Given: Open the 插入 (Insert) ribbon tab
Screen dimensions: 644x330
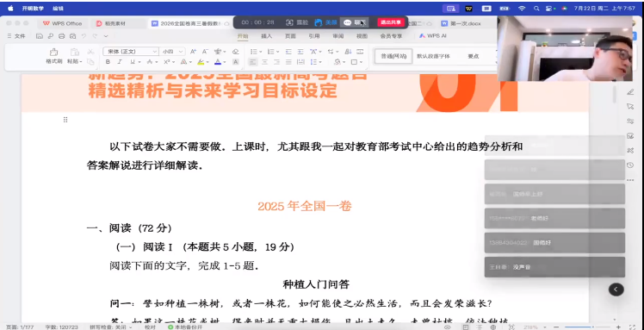Looking at the screenshot, I should click(267, 36).
